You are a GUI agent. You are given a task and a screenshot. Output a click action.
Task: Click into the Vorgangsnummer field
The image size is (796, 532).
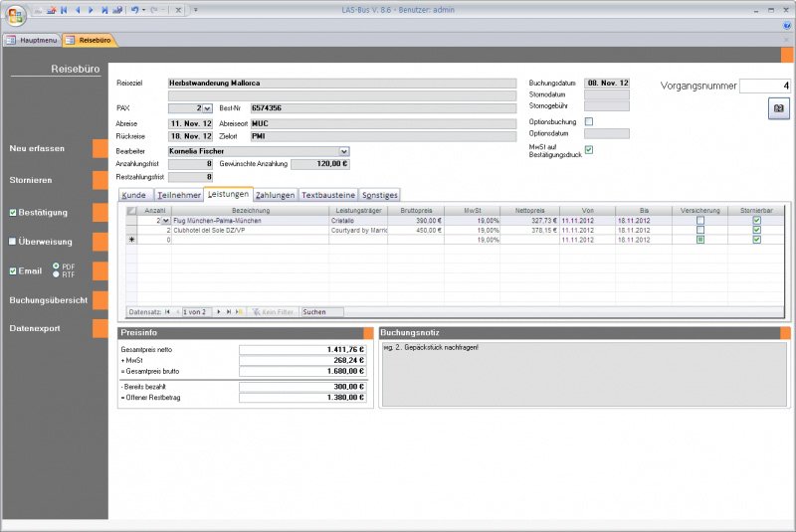click(x=764, y=86)
